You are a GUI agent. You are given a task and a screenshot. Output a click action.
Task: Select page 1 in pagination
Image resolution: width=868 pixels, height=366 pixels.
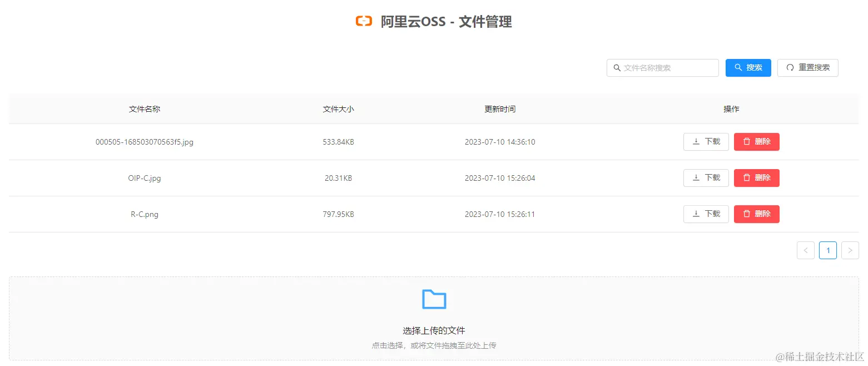(x=828, y=250)
